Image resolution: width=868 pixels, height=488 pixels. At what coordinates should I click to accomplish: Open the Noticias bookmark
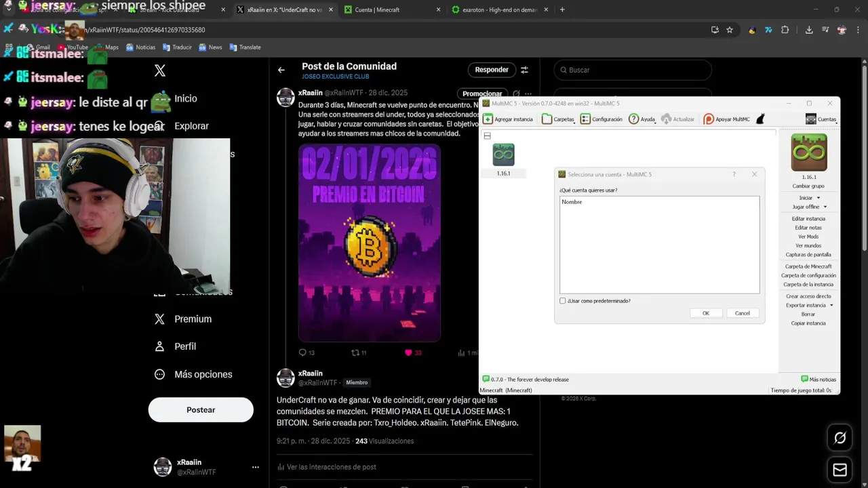[x=140, y=47]
